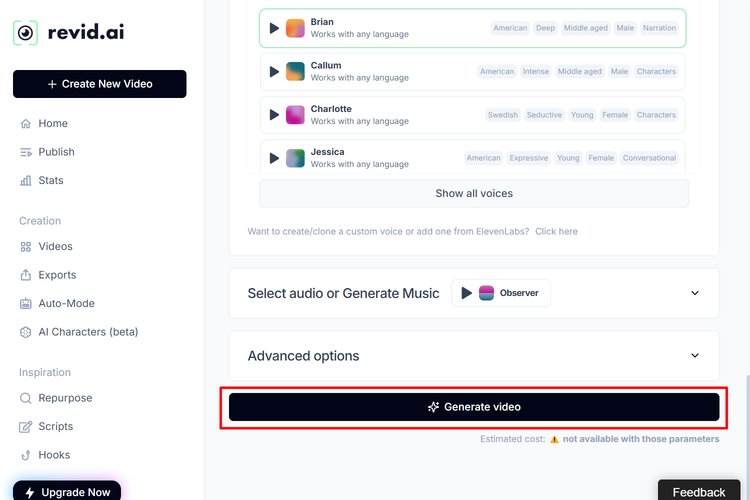
Task: Play the Jessica voice preview
Action: [274, 158]
